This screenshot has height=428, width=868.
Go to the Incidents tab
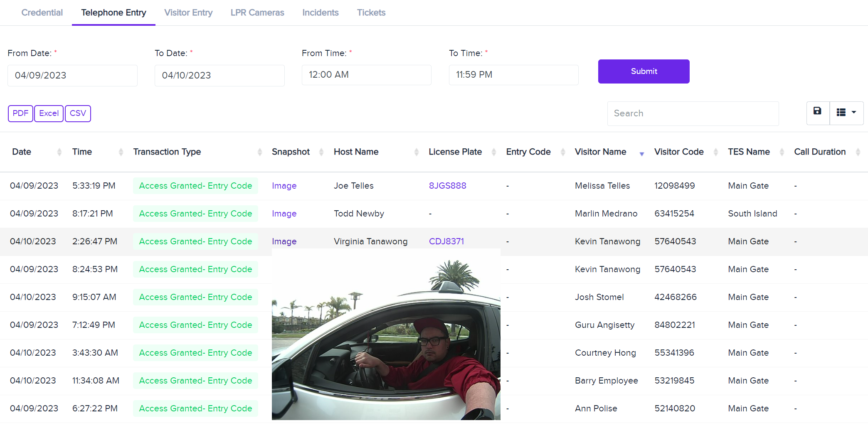320,13
